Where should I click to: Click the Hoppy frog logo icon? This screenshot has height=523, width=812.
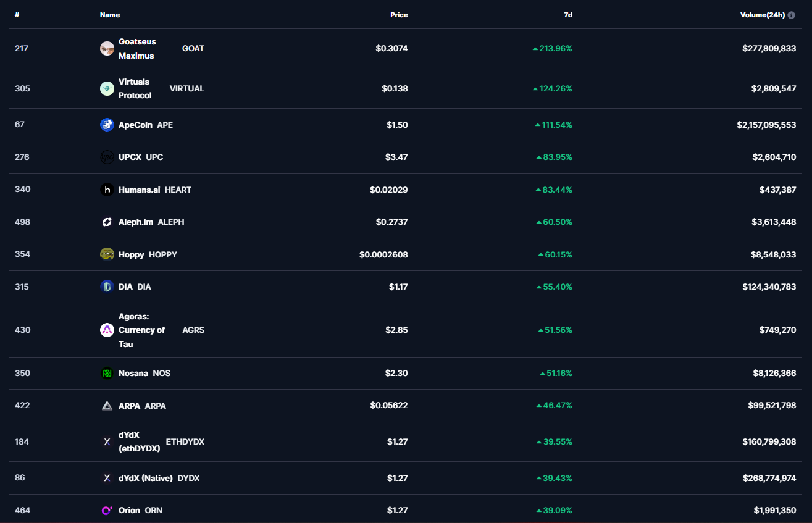coord(107,254)
